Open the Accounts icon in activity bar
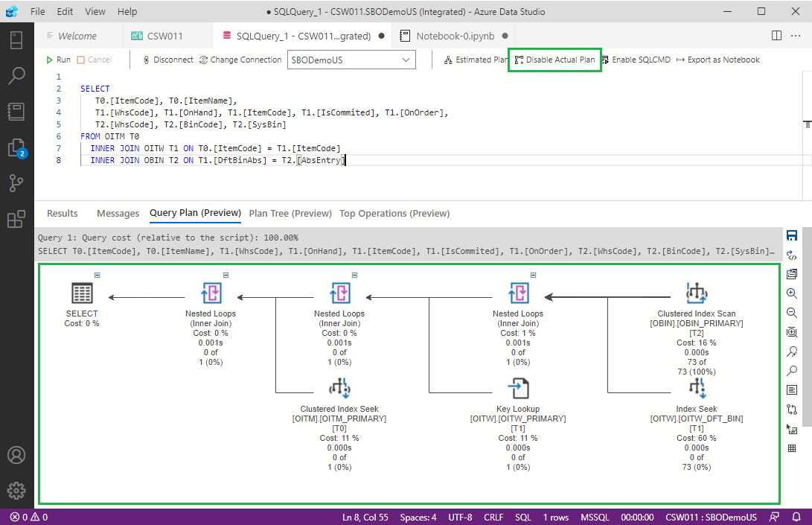This screenshot has height=525, width=812. [x=16, y=455]
